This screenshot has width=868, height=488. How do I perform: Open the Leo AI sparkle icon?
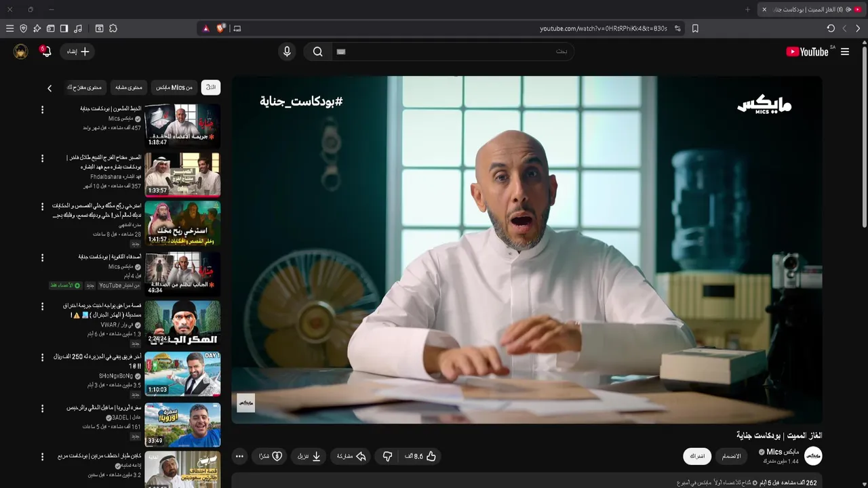(37, 28)
